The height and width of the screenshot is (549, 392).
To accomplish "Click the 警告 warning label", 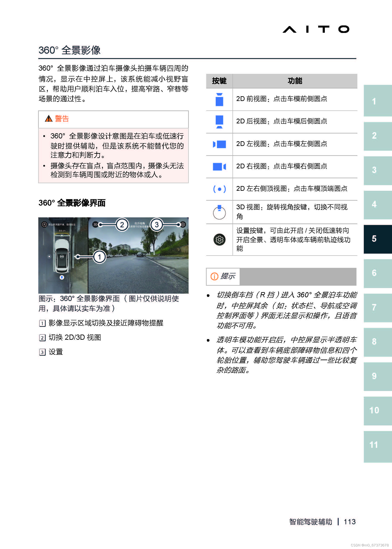I will pos(62,119).
